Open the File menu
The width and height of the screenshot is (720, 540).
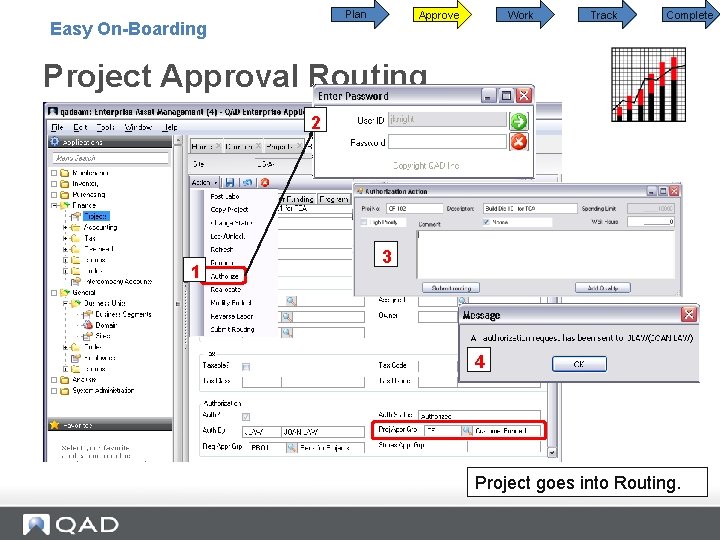click(x=57, y=127)
